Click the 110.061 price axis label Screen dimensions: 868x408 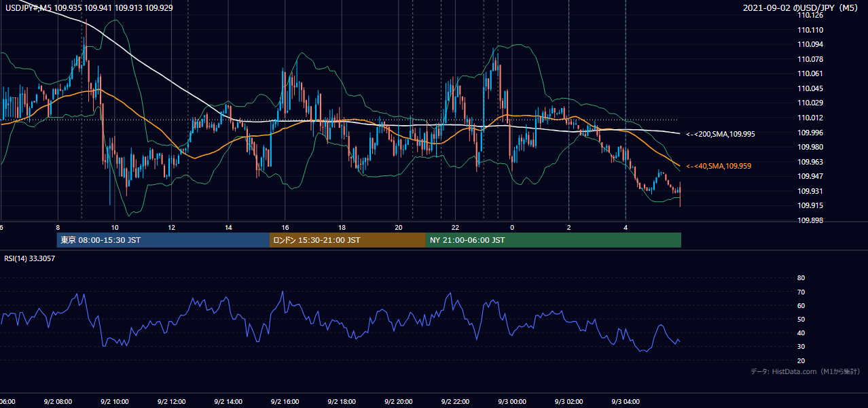click(811, 74)
